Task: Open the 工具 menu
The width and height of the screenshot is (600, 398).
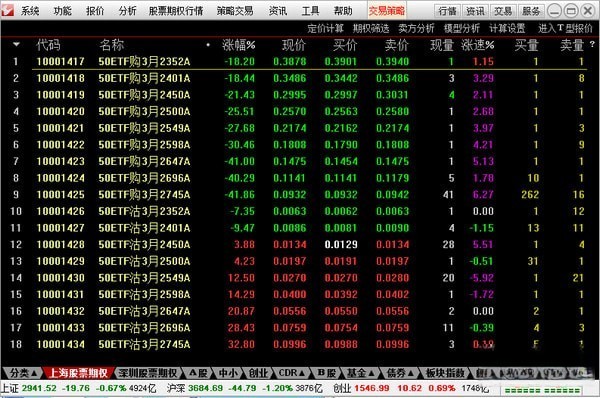Action: pos(310,11)
